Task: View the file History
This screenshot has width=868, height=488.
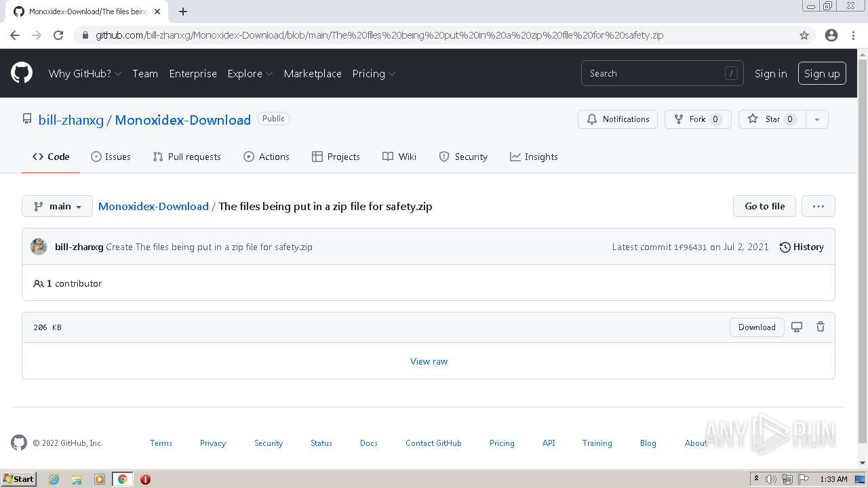Action: (802, 247)
